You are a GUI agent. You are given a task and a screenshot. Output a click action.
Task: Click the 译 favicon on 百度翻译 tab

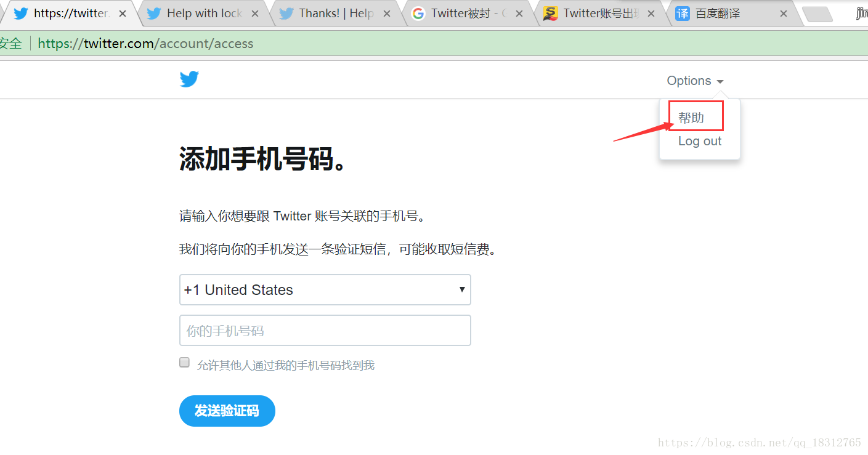click(683, 14)
